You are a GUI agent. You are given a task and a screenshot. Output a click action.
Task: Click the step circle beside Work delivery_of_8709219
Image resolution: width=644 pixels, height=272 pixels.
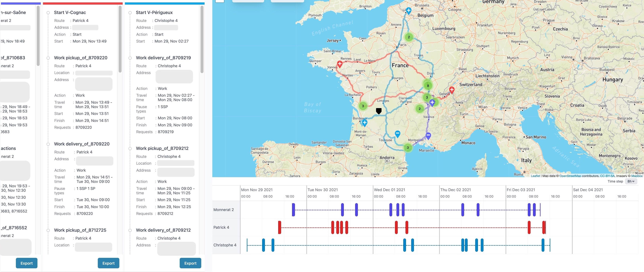click(130, 58)
